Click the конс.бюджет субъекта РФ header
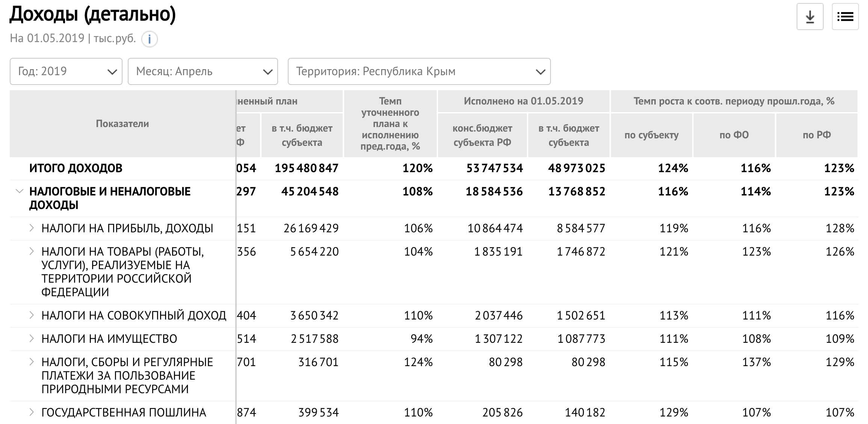The image size is (868, 424). click(482, 135)
